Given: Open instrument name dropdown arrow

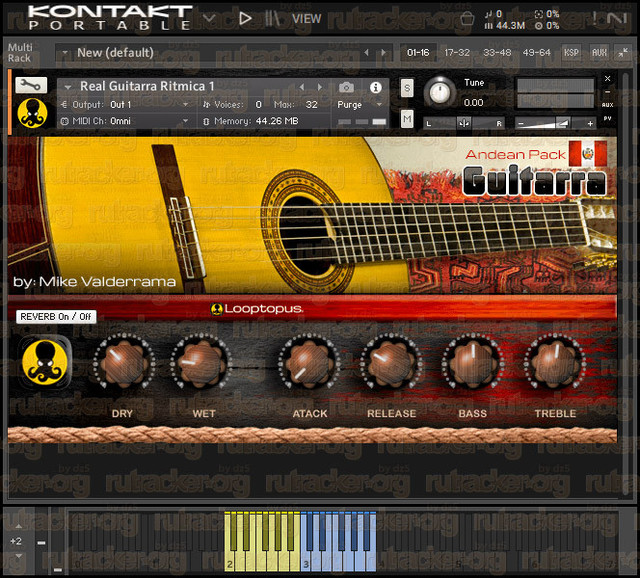Looking at the screenshot, I should 68,87.
